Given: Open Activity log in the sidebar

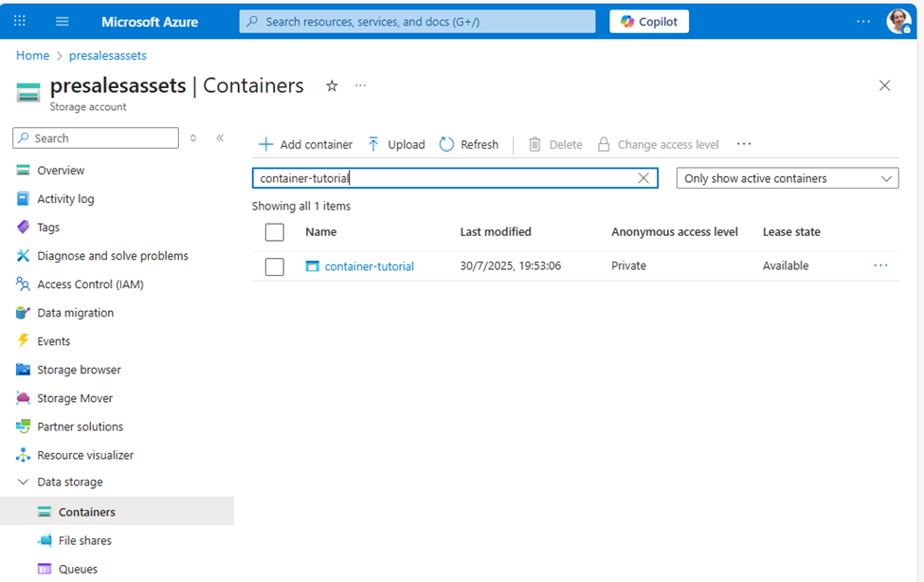Looking at the screenshot, I should (65, 199).
